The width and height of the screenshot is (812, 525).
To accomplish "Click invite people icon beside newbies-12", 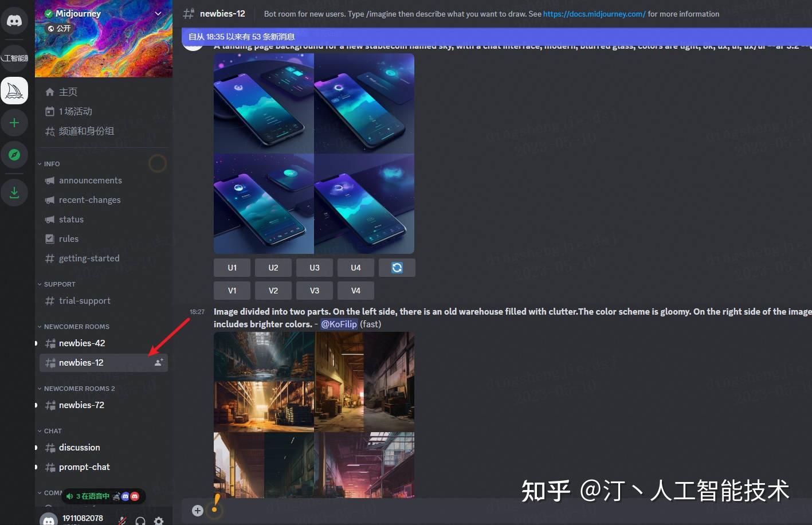I will 158,362.
